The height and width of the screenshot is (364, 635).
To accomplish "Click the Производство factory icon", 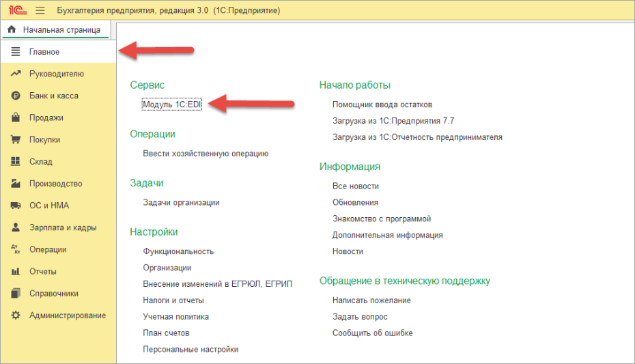I will (16, 183).
